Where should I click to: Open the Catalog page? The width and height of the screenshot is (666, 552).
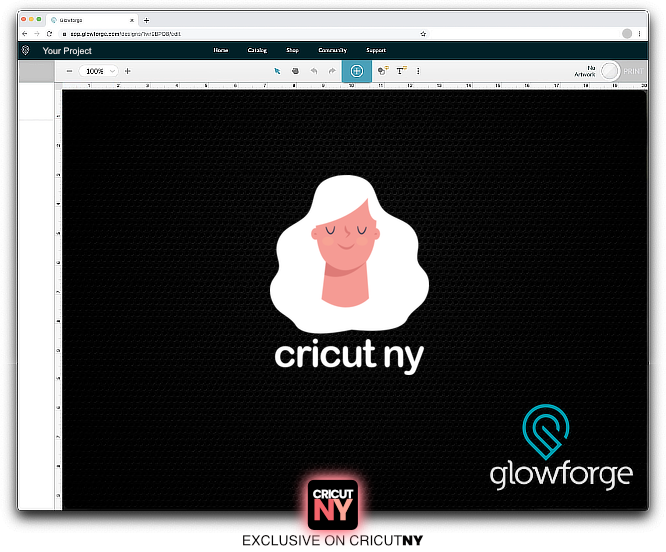pyautogui.click(x=257, y=50)
